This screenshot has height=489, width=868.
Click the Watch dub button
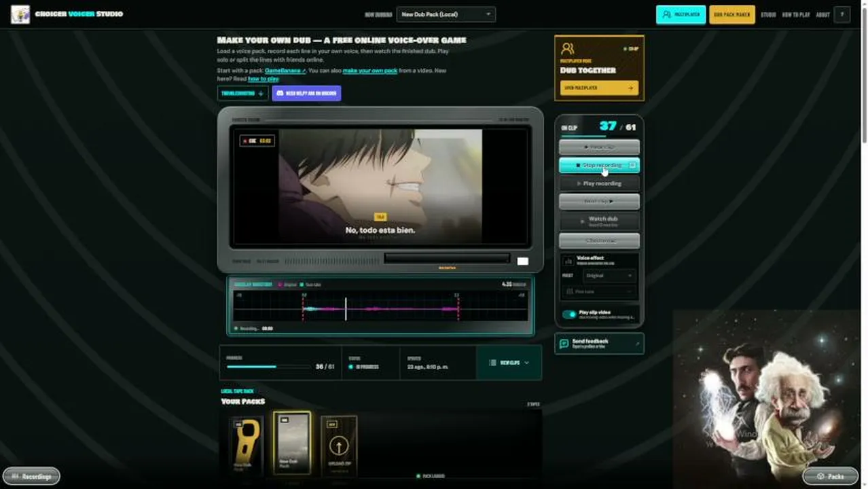point(599,221)
